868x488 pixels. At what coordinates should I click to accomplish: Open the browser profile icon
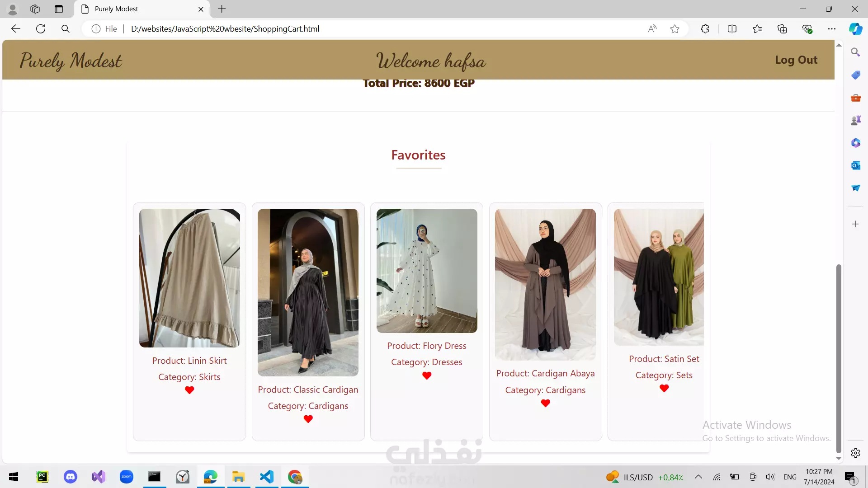(x=13, y=9)
